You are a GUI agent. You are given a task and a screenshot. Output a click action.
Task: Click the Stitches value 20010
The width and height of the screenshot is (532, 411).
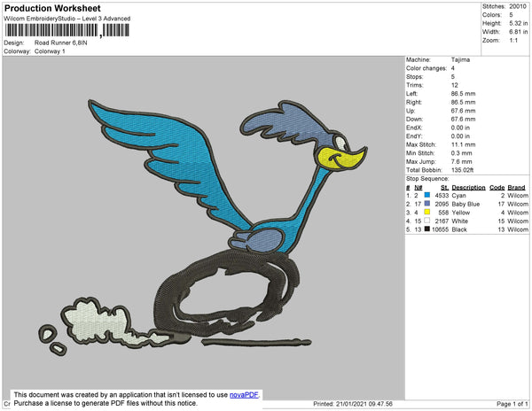click(518, 6)
